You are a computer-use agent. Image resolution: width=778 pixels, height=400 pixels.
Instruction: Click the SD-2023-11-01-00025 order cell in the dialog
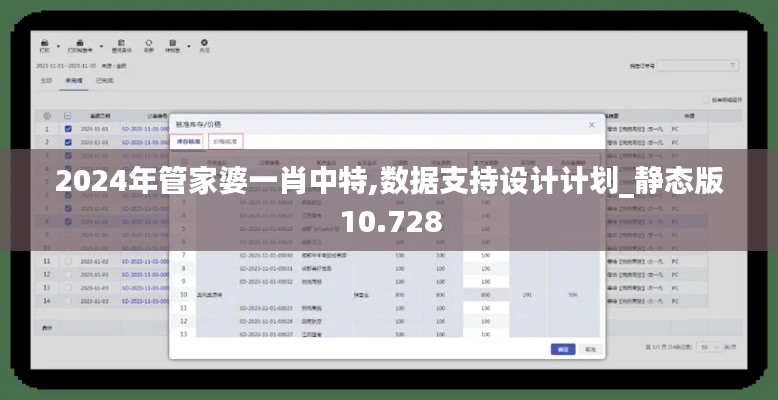click(266, 308)
